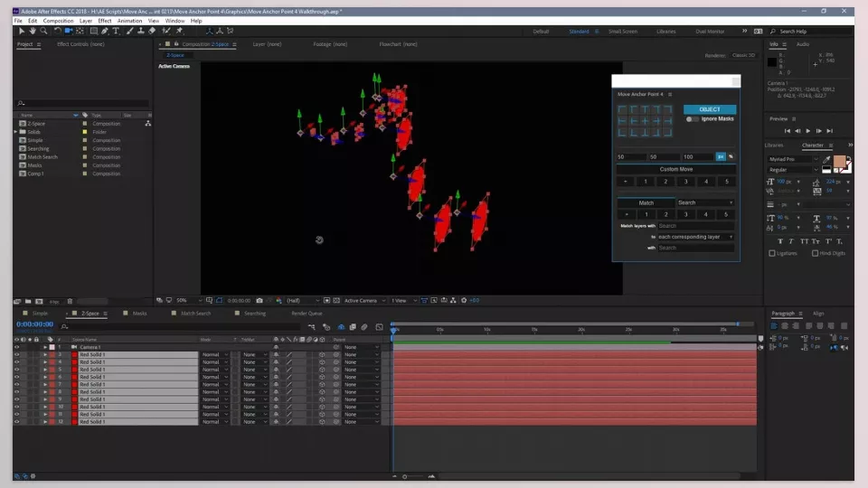
Task: Select the Rotation tool
Action: pos(58,31)
